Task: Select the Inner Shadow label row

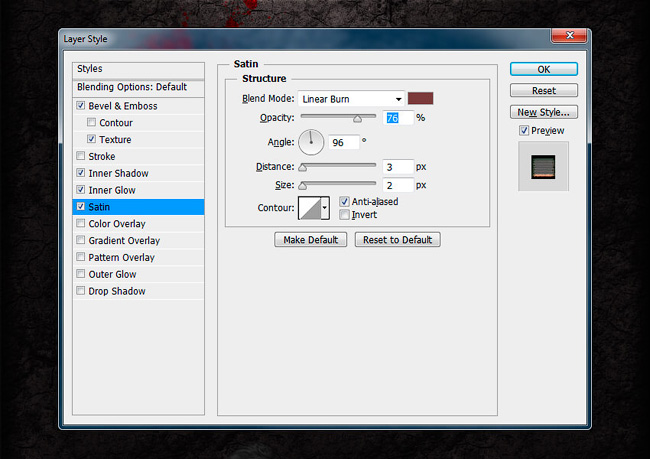Action: tap(138, 173)
